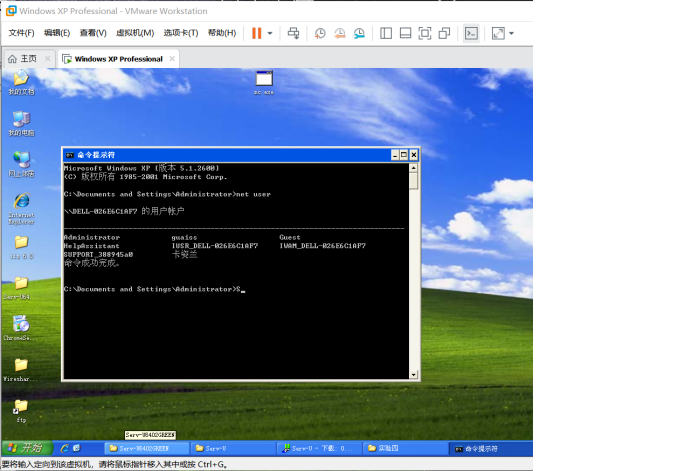The width and height of the screenshot is (693, 471).
Task: Click 'HelpAssistant' in the user list
Action: pos(91,246)
